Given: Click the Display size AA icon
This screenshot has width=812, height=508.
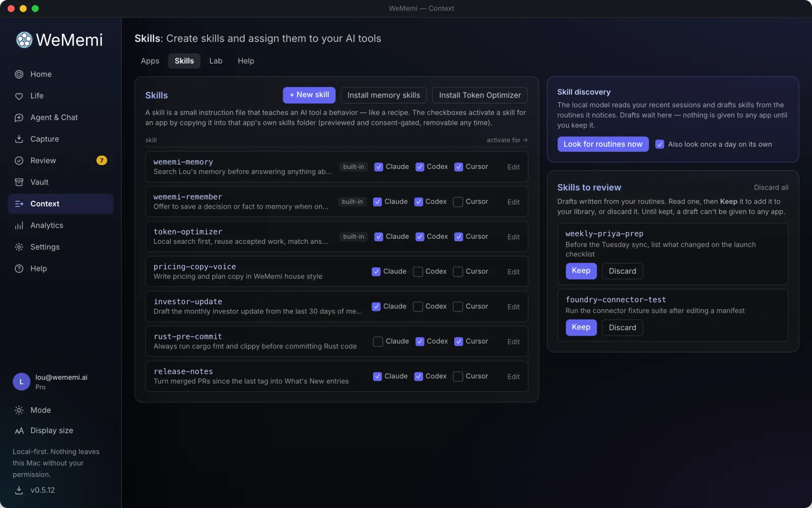Looking at the screenshot, I should click(19, 431).
